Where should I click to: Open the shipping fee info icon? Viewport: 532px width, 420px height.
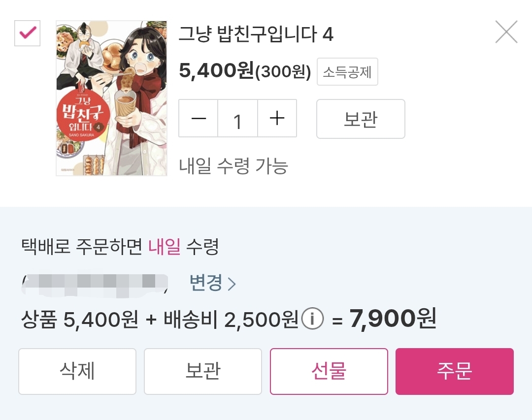click(x=312, y=319)
